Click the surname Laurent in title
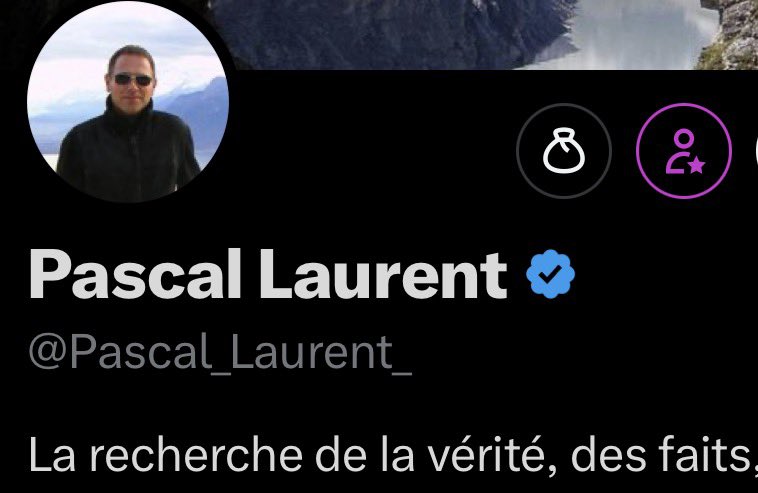This screenshot has width=758, height=493. tap(383, 275)
